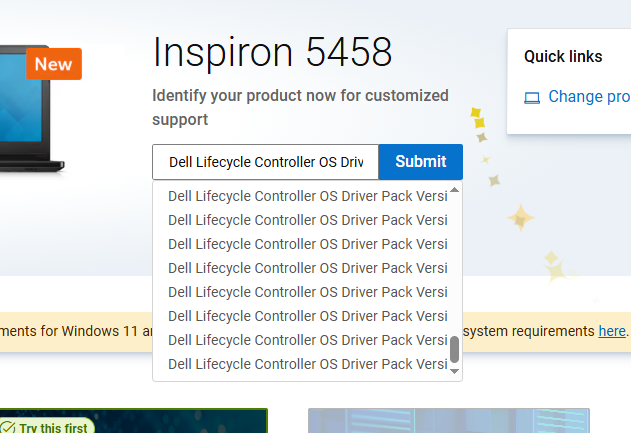
Task: Open the Try this first banner card
Action: coord(134,421)
